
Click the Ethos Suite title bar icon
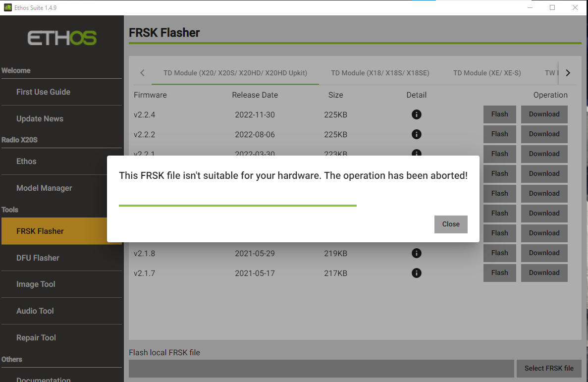point(7,7)
